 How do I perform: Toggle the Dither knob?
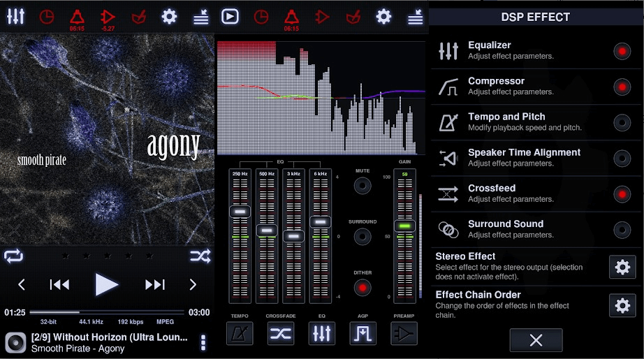363,288
